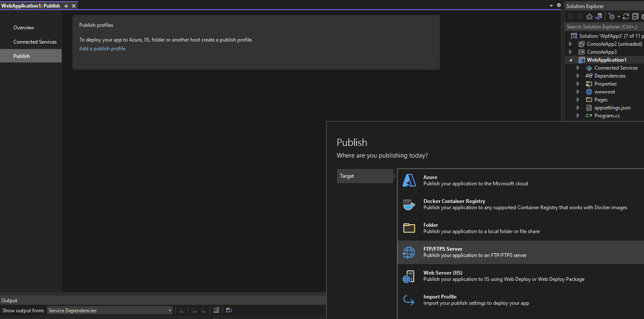644x319 pixels.
Task: Open Overview in the left sidebar
Action: click(x=24, y=28)
